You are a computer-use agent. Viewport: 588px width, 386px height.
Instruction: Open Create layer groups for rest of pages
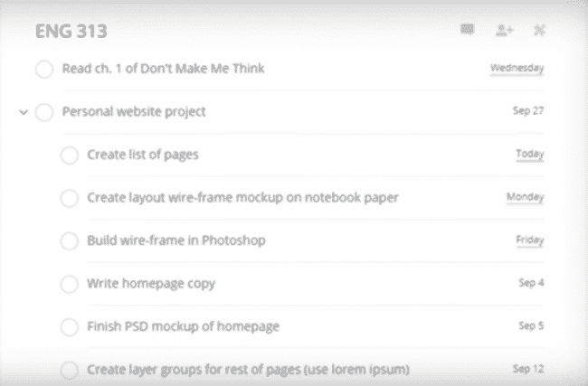(248, 370)
